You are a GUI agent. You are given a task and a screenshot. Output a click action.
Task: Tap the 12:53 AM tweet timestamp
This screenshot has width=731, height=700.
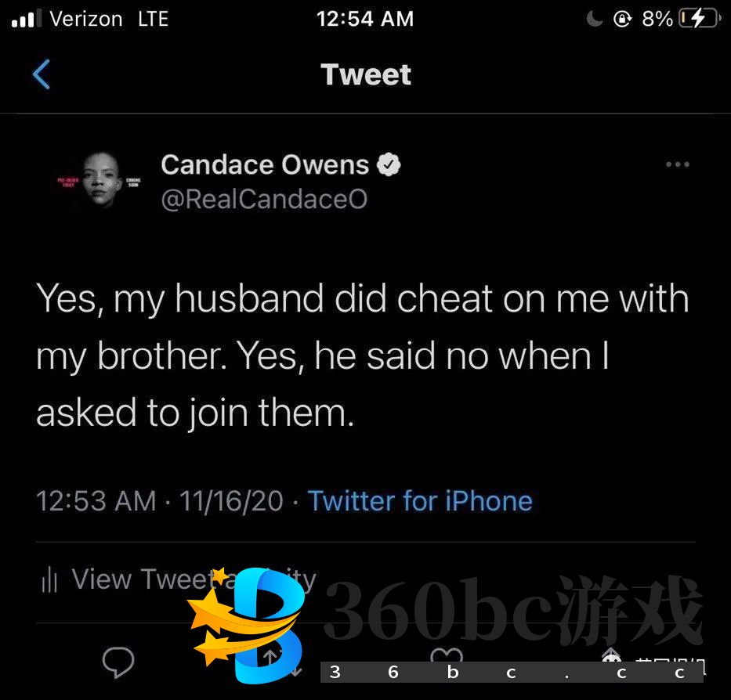(x=96, y=501)
